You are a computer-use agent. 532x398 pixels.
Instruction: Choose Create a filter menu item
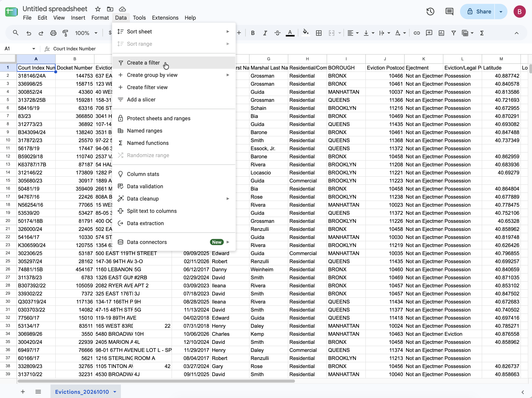point(174,63)
